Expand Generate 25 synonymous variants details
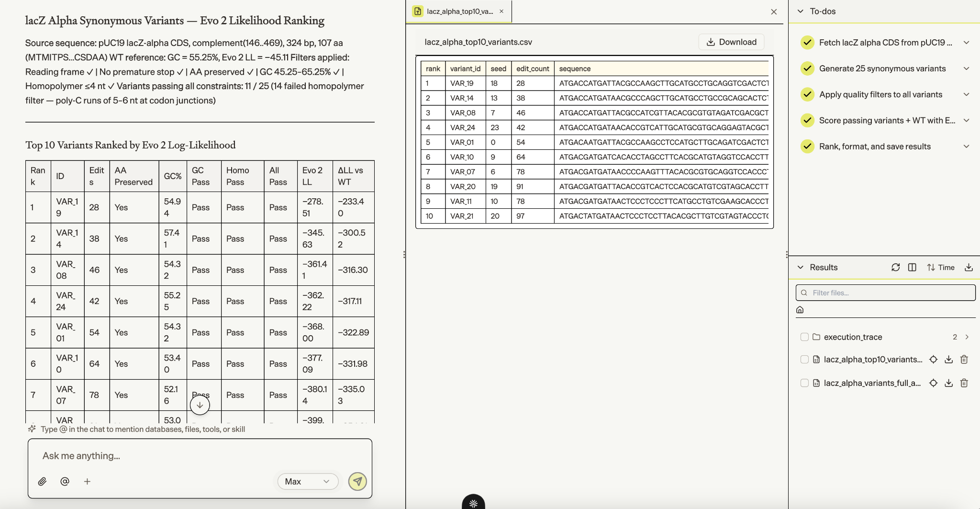This screenshot has width=980, height=509. click(x=967, y=68)
